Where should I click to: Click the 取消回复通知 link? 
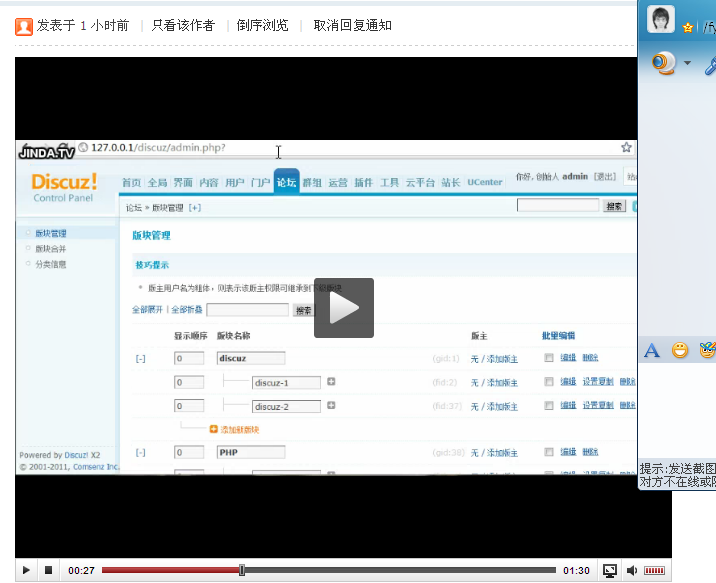tap(353, 25)
